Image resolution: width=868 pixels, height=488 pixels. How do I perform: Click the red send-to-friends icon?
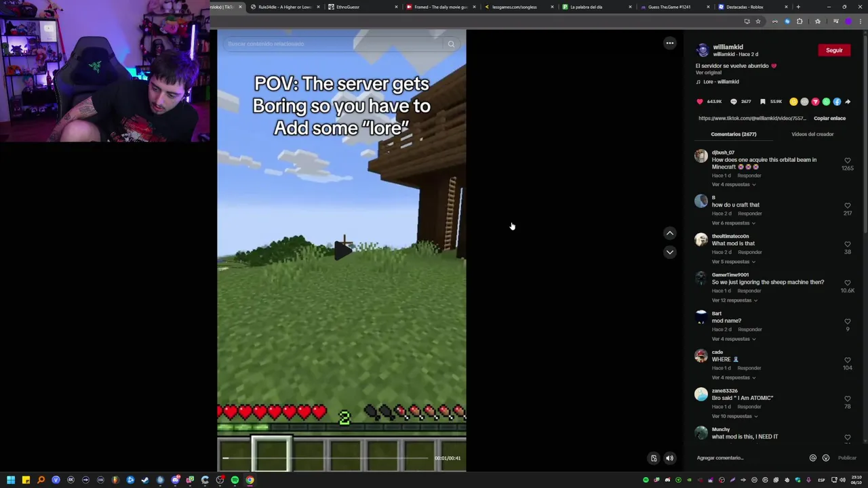pyautogui.click(x=815, y=102)
